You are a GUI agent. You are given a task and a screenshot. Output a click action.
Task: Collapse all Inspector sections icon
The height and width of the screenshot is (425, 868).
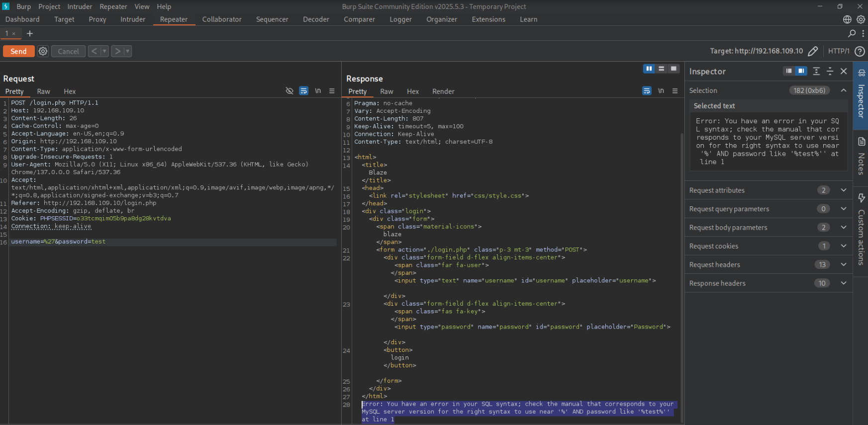tap(830, 71)
